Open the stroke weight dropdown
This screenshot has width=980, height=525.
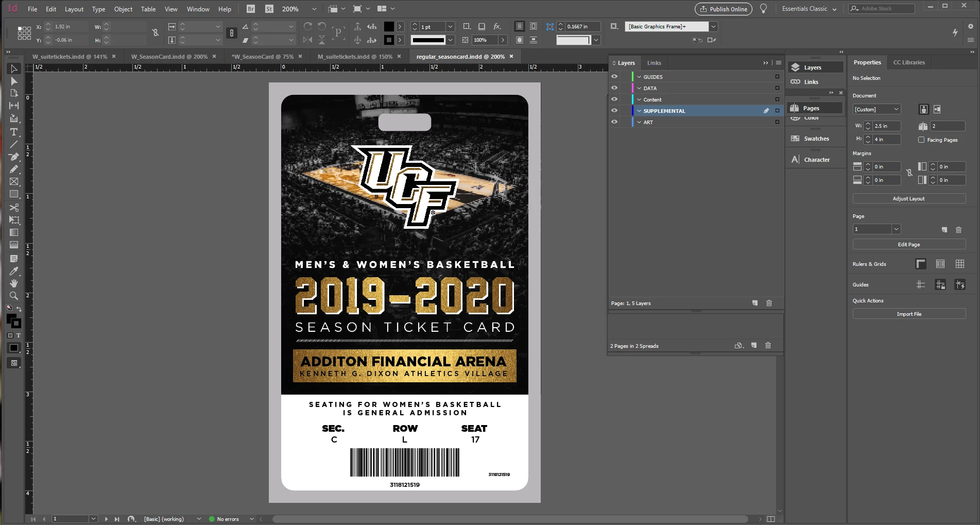point(451,27)
